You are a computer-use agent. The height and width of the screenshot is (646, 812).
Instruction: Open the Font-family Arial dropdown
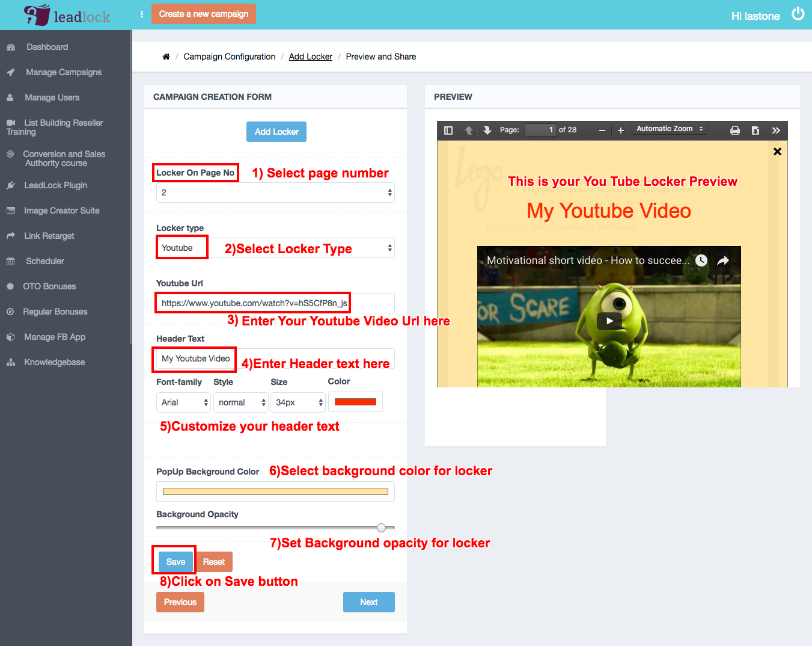tap(183, 402)
